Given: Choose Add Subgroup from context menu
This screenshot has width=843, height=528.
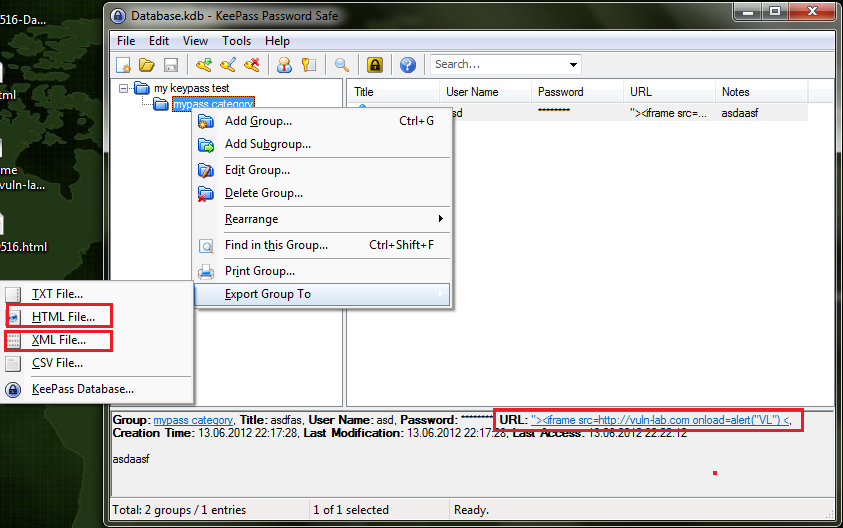Looking at the screenshot, I should pos(322,144).
